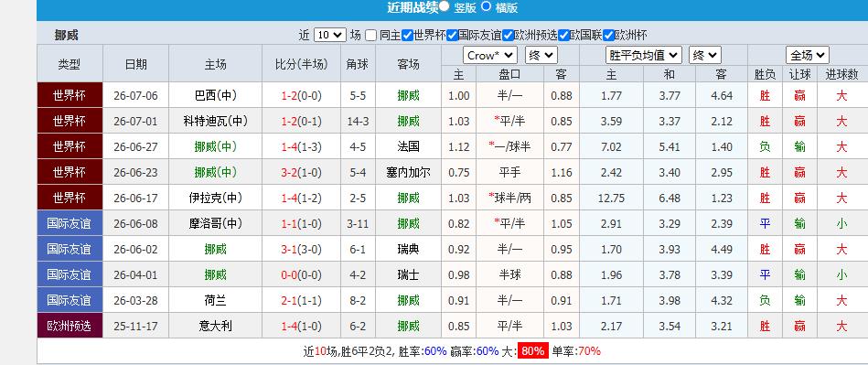
Task: Click date 26-06-23
Action: [135, 172]
